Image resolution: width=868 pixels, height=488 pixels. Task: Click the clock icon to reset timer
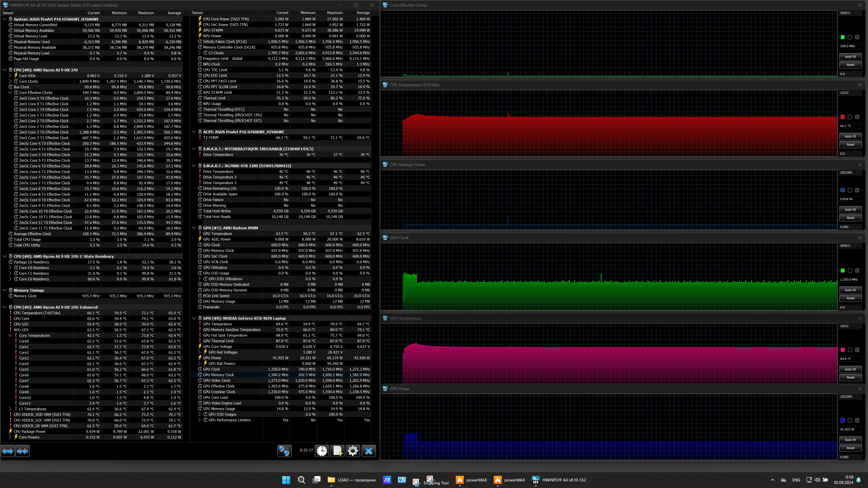tap(322, 451)
